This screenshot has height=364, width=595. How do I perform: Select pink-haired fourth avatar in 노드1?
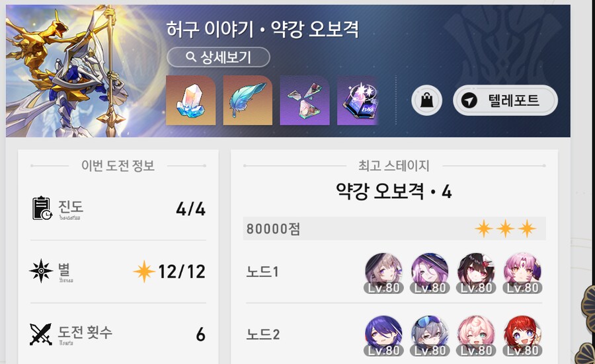point(522,273)
